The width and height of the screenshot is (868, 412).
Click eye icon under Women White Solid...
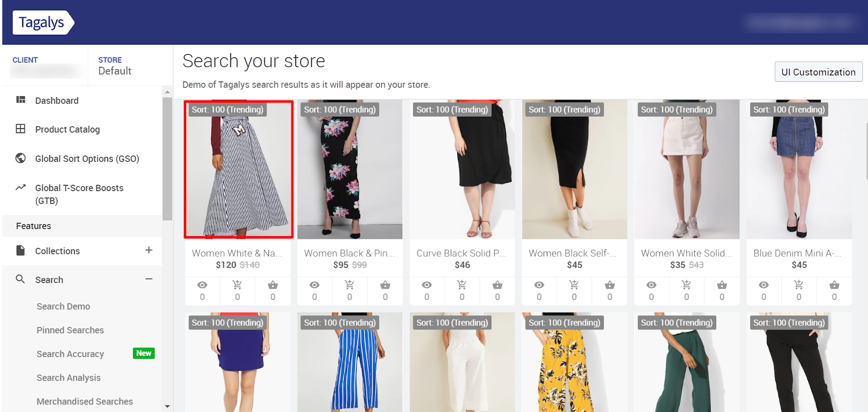tap(652, 285)
